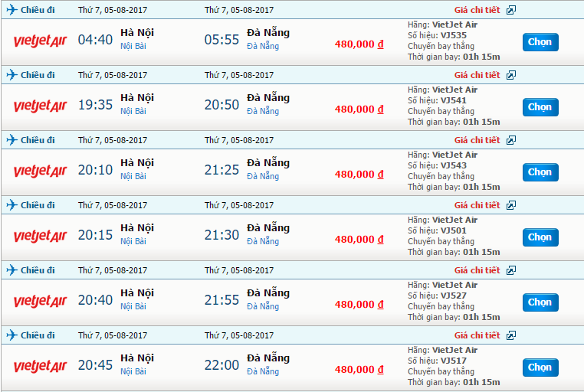Open price detail icon for flight VJ517

click(511, 335)
